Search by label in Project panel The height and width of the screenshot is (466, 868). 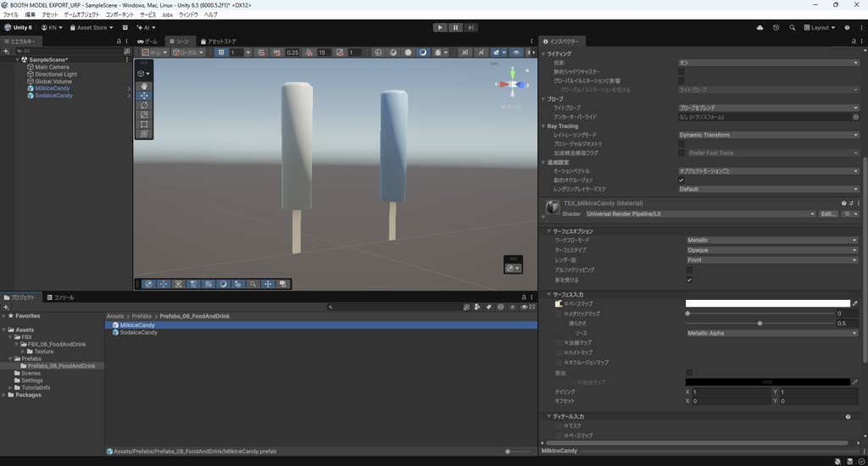pyautogui.click(x=489, y=307)
